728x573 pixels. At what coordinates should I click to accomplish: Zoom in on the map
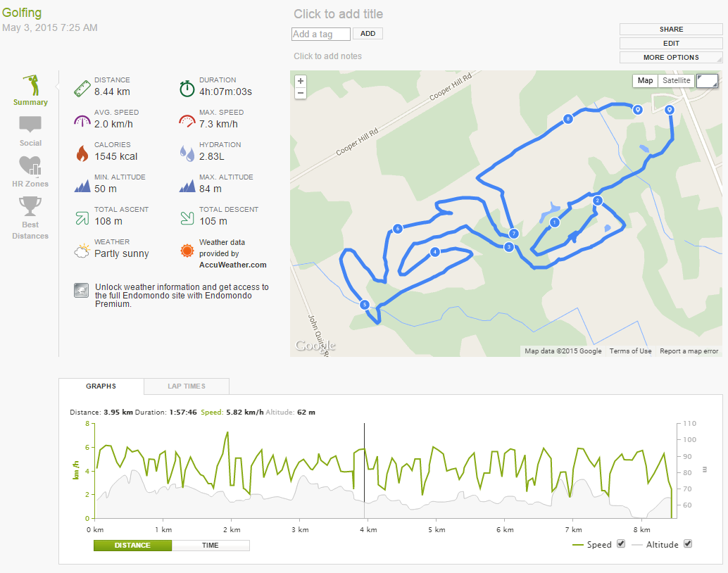[301, 81]
